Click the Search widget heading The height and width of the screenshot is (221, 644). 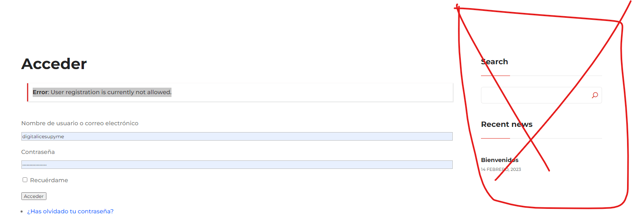494,62
